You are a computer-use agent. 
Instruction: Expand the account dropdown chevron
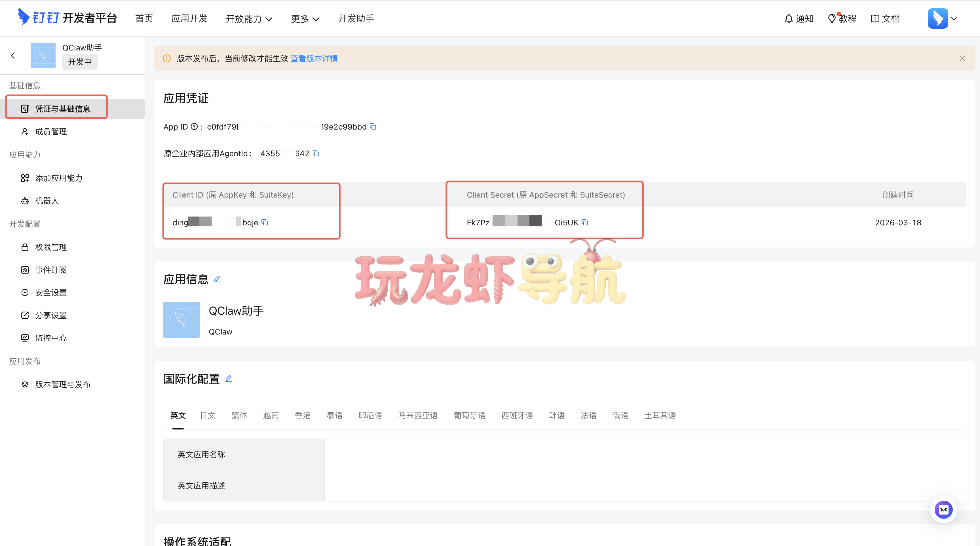click(x=954, y=19)
